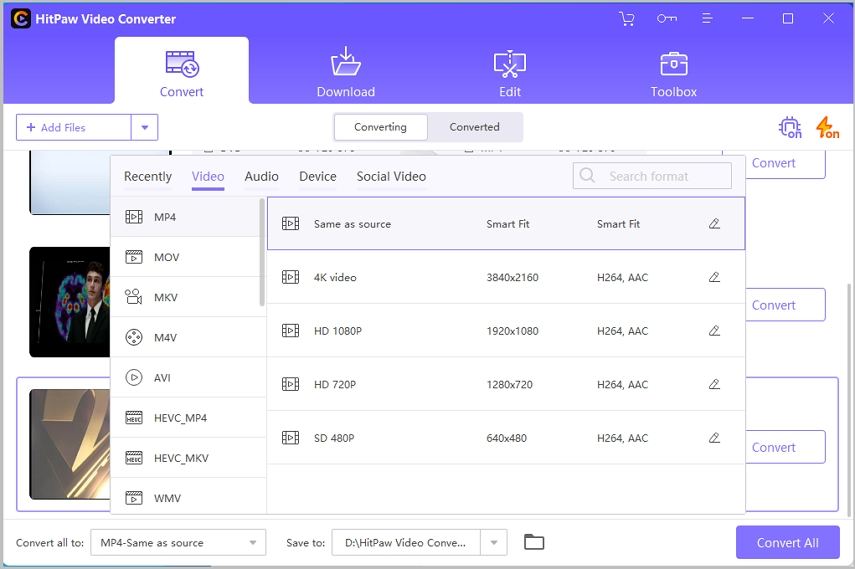The height and width of the screenshot is (569, 855).
Task: Click the AVI play-circle icon
Action: pos(134,378)
